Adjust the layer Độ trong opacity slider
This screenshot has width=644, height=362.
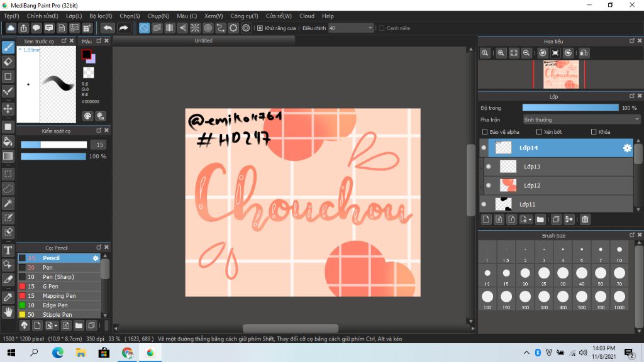click(x=570, y=108)
